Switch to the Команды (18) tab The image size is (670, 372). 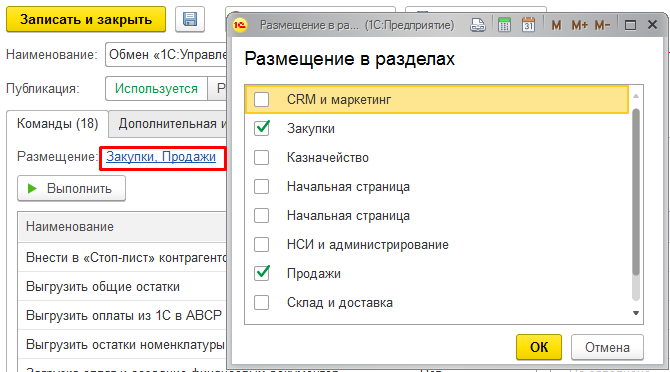coord(58,124)
